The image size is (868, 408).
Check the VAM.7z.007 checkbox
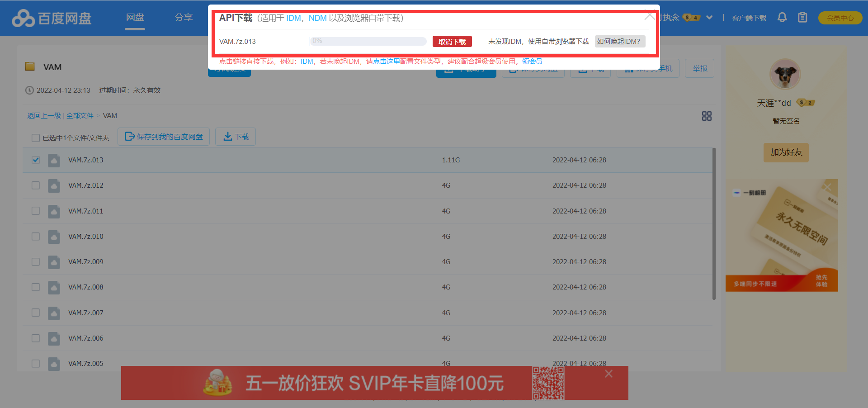[x=36, y=313]
